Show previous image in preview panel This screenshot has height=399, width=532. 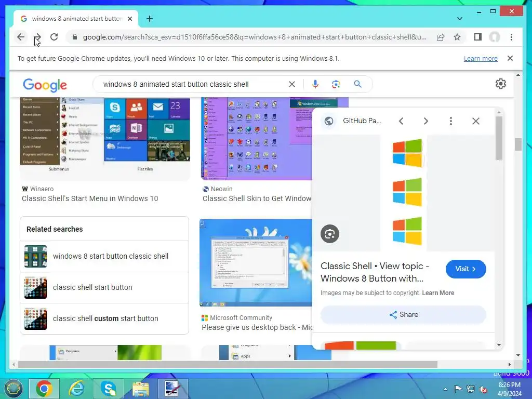tap(401, 121)
